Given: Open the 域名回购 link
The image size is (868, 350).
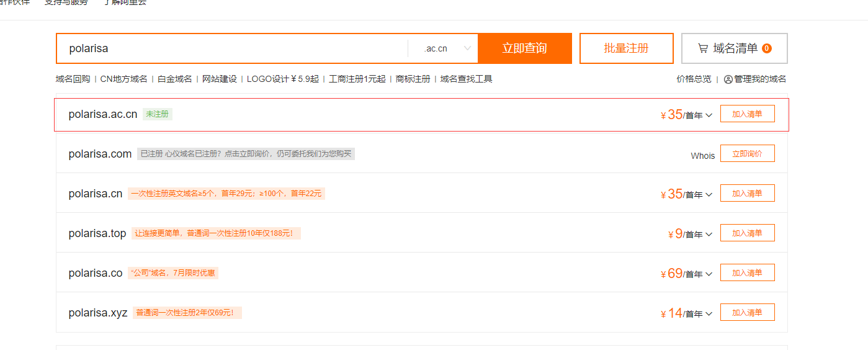Looking at the screenshot, I should click(x=73, y=79).
